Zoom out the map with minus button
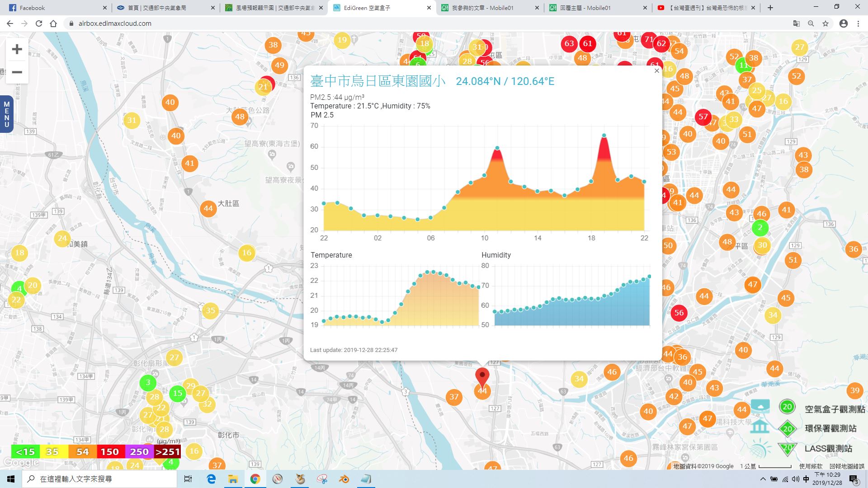868x488 pixels. coord(17,72)
